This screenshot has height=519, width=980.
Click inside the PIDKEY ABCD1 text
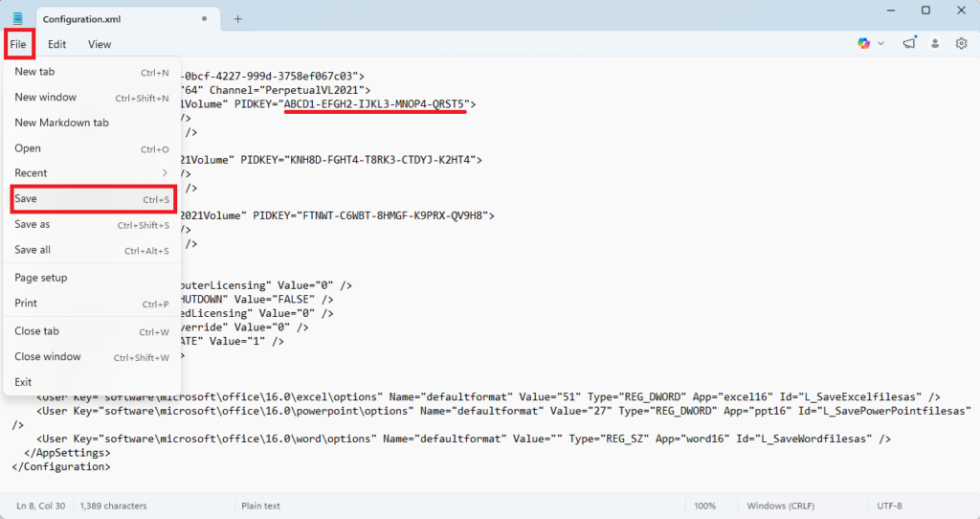pos(374,103)
